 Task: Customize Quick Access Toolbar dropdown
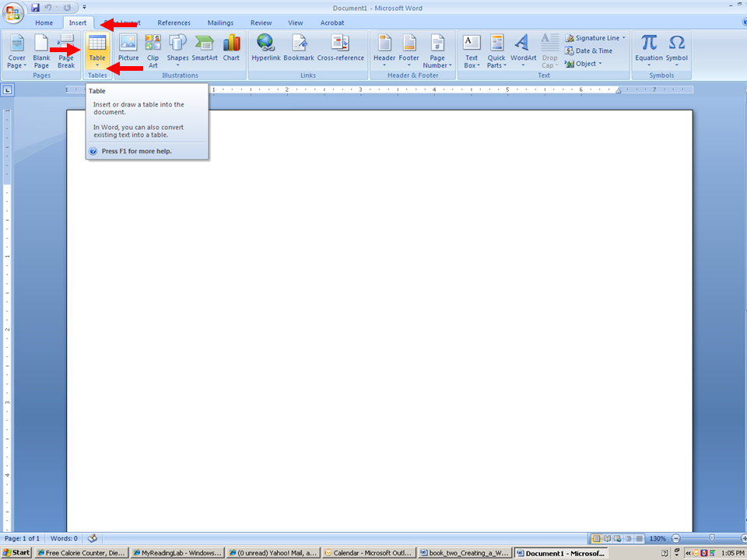tap(84, 8)
